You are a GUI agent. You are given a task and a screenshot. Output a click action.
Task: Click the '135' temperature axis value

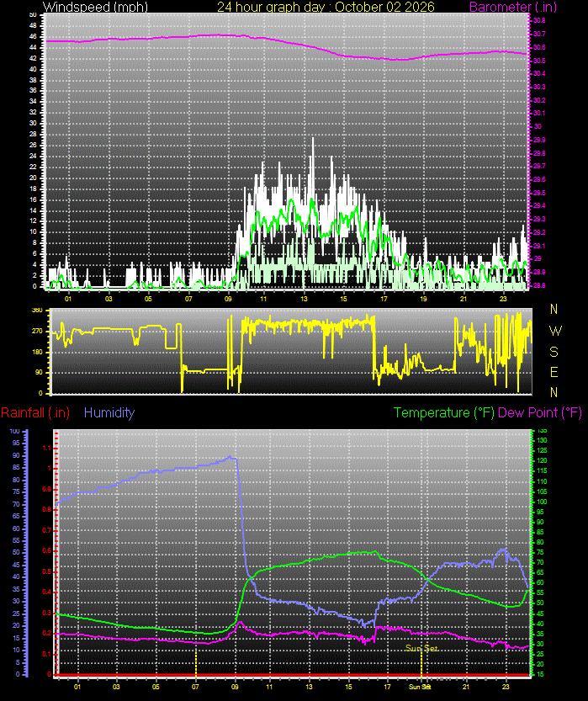click(x=542, y=431)
